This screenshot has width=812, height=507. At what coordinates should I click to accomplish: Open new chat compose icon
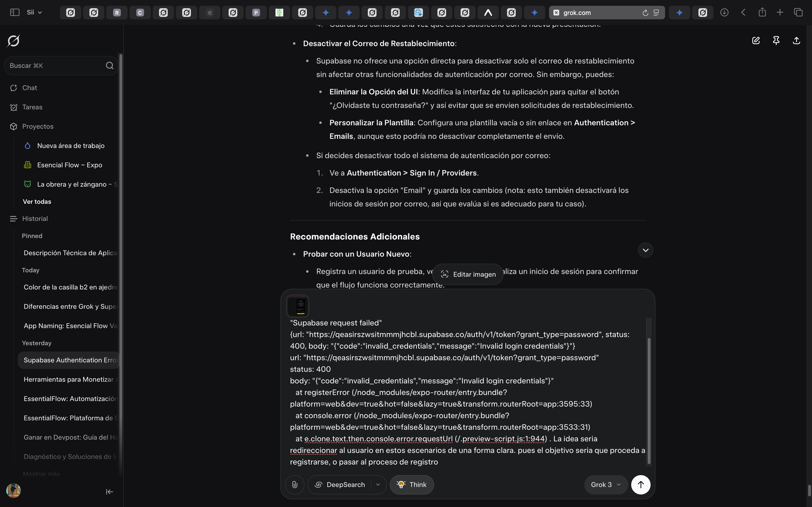coord(756,41)
